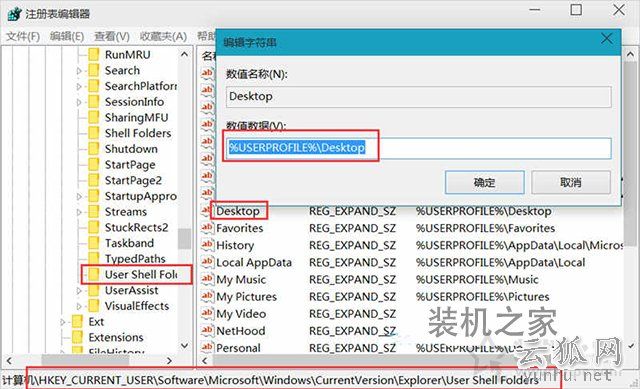Screen dimensions: 640x389
Task: Click the tree pane scroll right arrow
Action: point(169,360)
